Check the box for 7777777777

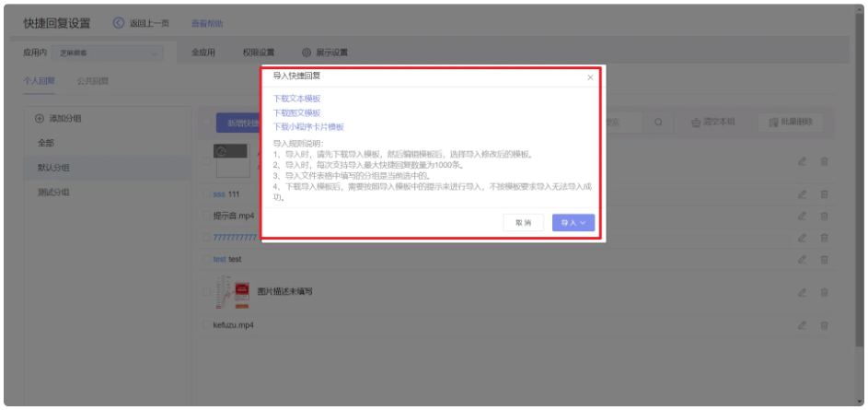pyautogui.click(x=206, y=237)
